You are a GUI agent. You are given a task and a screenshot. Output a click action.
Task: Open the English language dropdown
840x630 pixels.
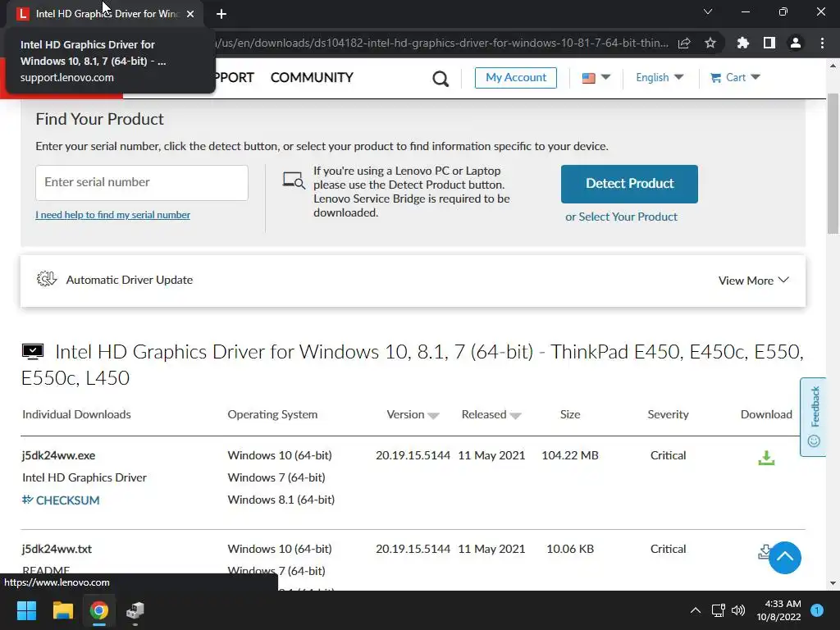point(660,78)
